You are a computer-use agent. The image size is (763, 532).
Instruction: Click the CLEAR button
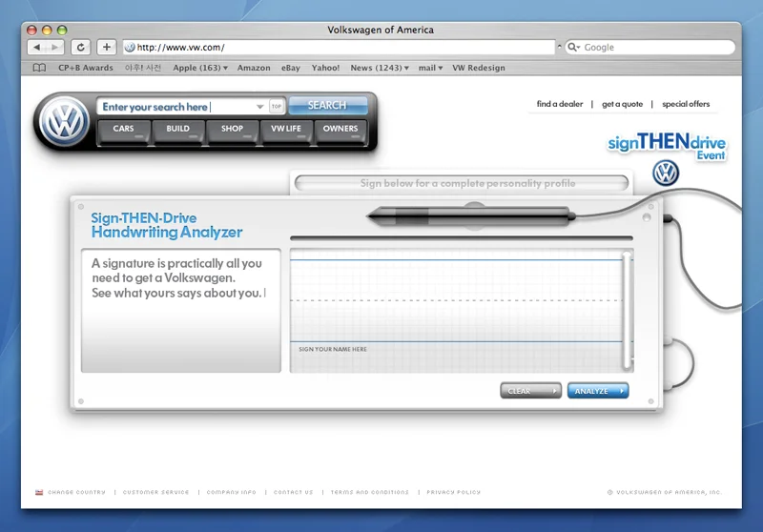point(530,391)
